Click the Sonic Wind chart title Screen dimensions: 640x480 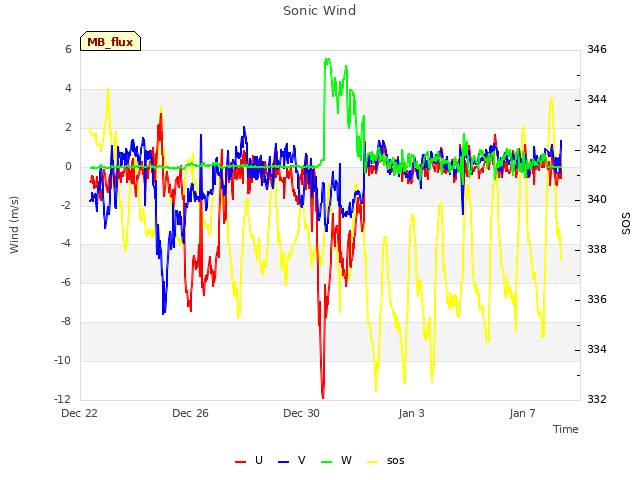pyautogui.click(x=320, y=11)
